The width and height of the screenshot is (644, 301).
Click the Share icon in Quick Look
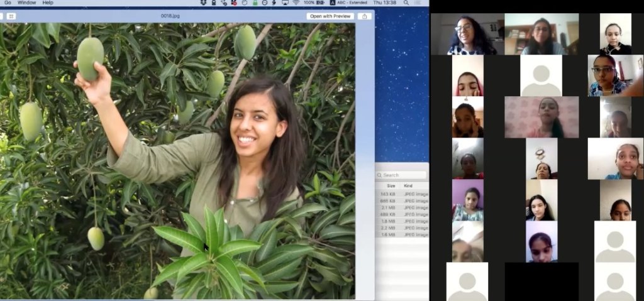point(364,16)
